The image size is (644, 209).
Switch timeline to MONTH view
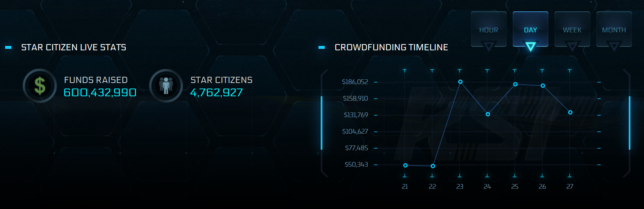point(614,29)
